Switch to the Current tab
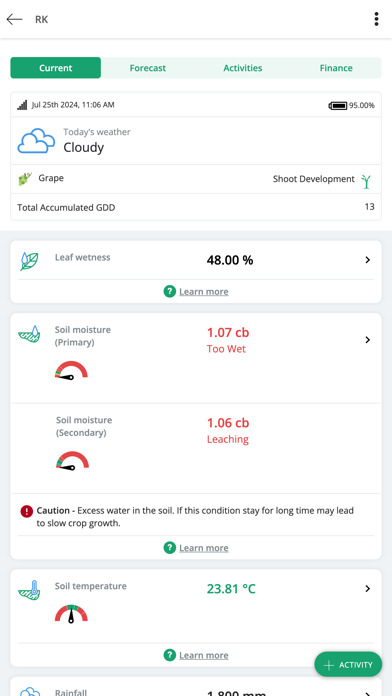 (x=55, y=68)
